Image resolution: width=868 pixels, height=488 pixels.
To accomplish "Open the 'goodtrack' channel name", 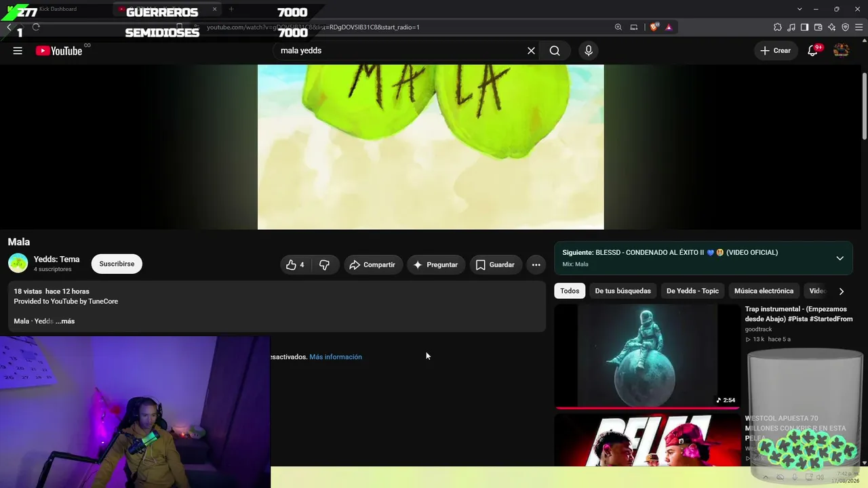I will (x=758, y=329).
